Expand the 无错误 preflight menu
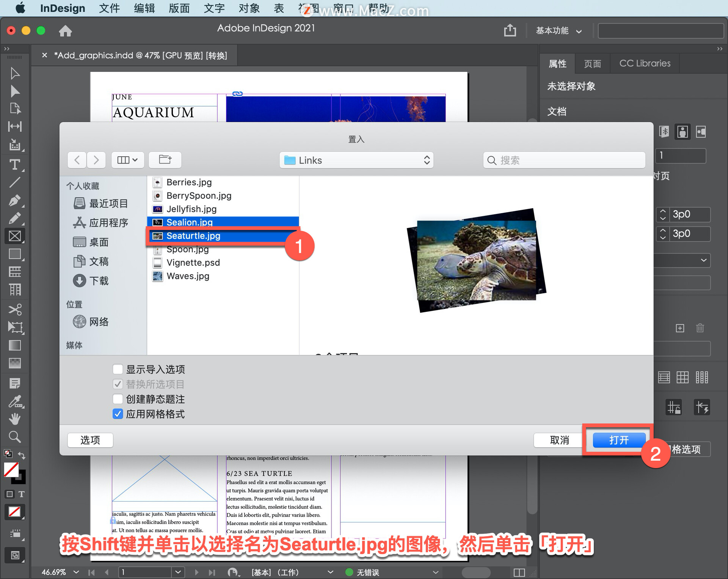 (x=435, y=572)
